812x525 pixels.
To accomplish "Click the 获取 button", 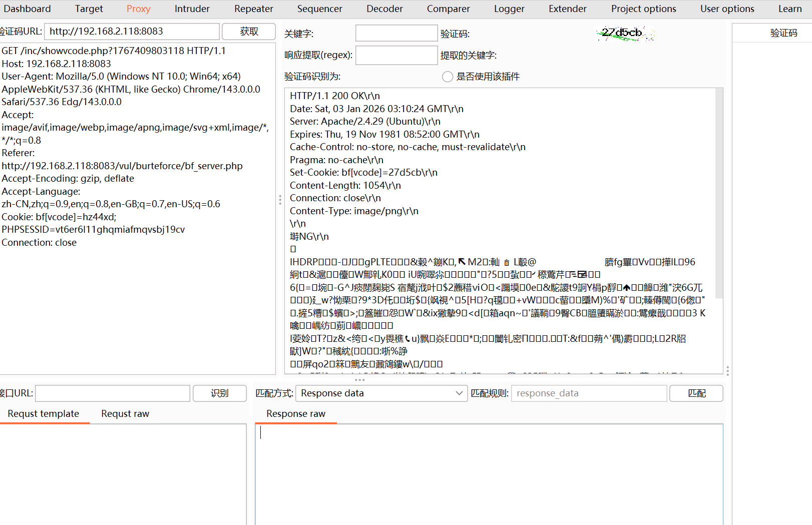I will (x=249, y=32).
